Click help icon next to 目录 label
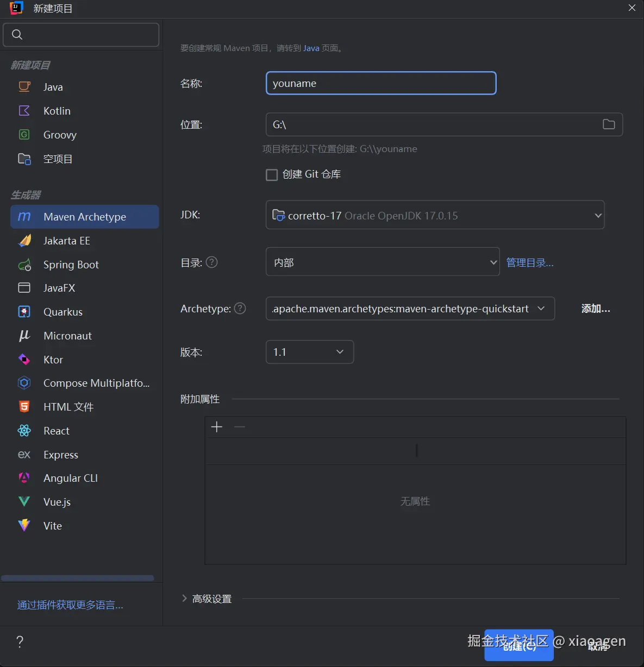 [x=212, y=262]
